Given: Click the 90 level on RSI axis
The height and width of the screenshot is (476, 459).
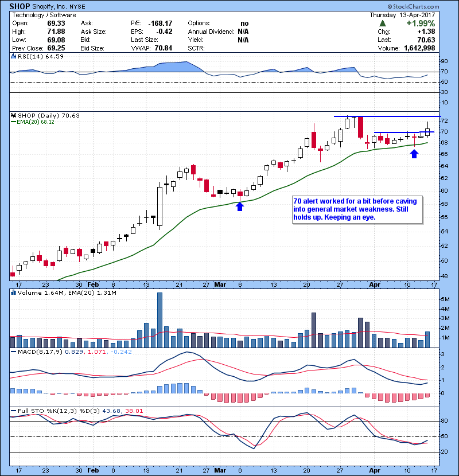Looking at the screenshot, I should 444,61.
